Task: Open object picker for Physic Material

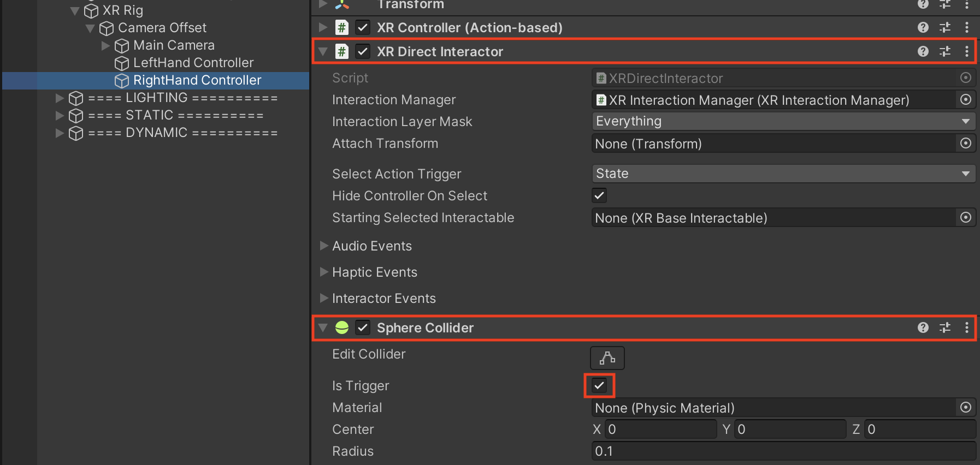Action: pyautogui.click(x=965, y=408)
